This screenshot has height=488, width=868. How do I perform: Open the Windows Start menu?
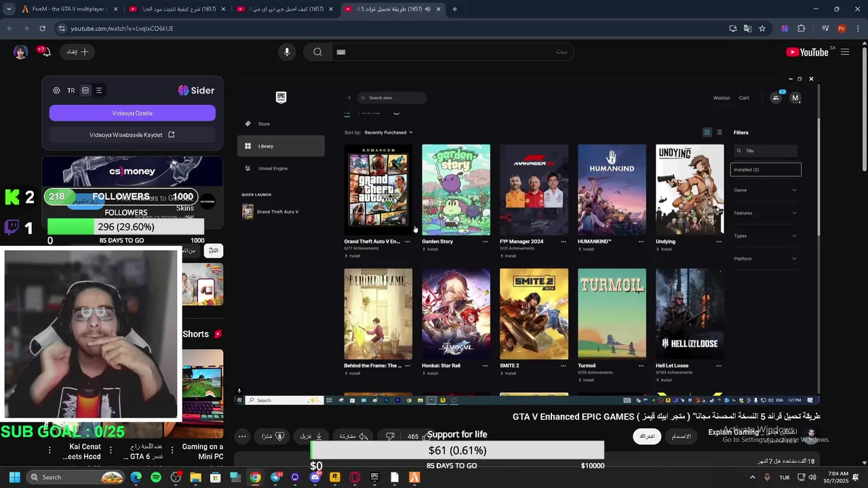(14, 477)
